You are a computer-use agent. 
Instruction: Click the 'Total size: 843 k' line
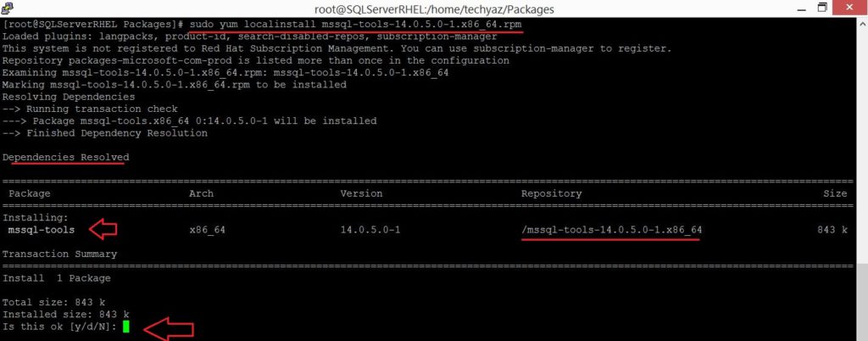(53, 302)
